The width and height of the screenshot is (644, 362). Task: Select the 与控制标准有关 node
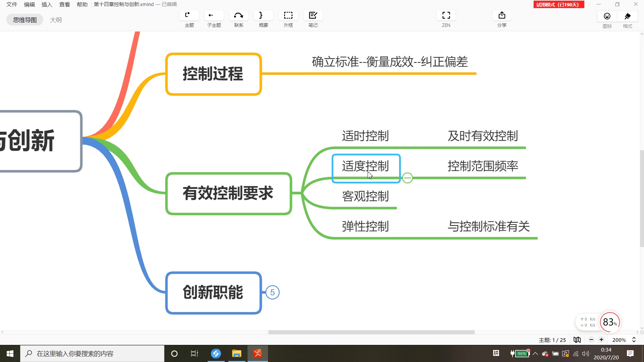click(489, 227)
